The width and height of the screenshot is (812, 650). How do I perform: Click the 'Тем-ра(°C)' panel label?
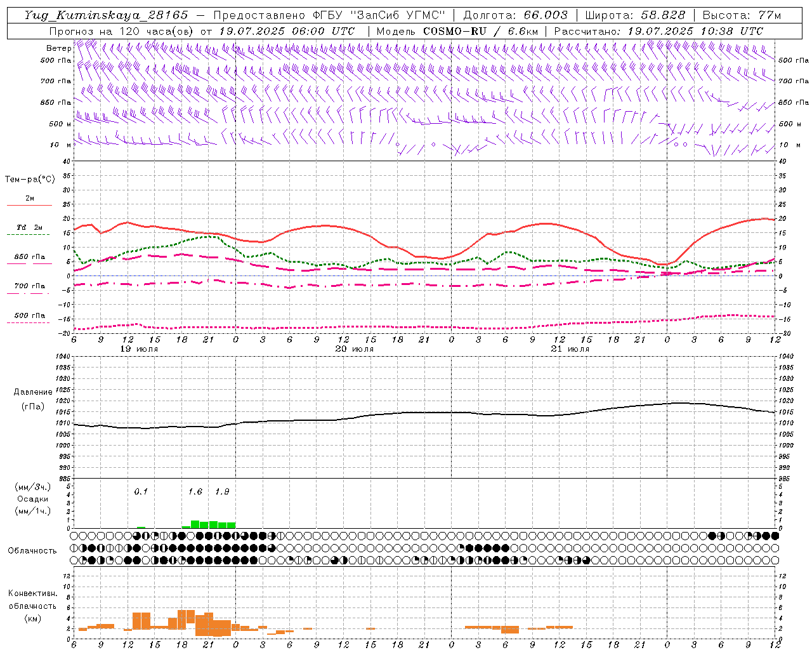(30, 180)
